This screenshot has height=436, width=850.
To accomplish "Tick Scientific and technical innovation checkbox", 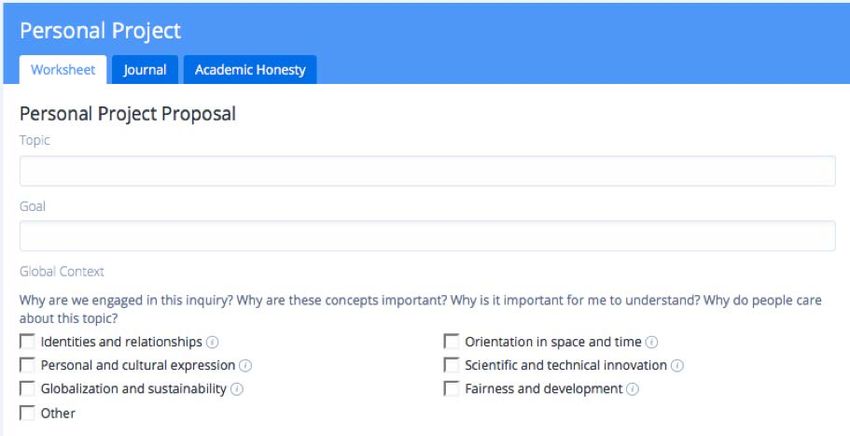I will (451, 364).
